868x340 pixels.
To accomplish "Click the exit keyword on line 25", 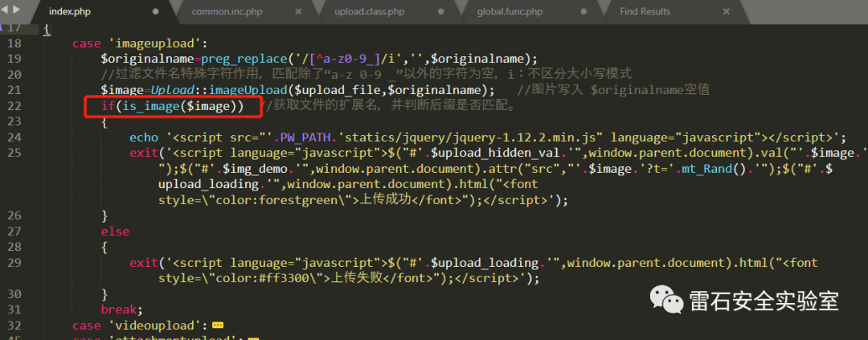I will tap(144, 153).
